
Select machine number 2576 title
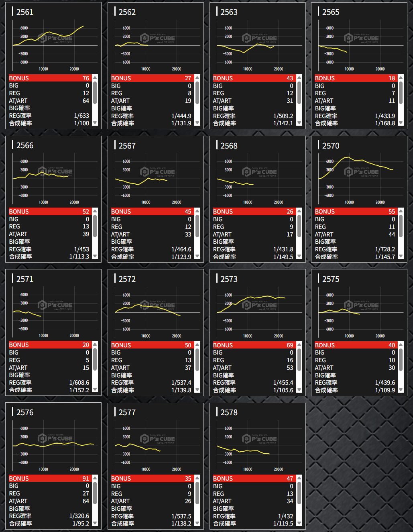point(25,412)
